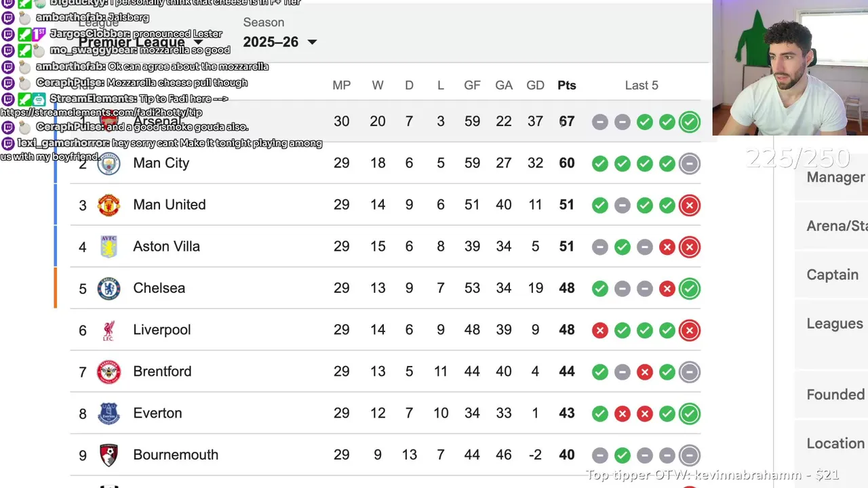
Task: Sort table by Pts column
Action: click(567, 85)
